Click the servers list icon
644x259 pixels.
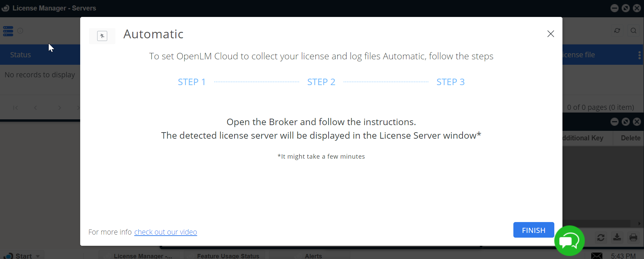coord(8,31)
